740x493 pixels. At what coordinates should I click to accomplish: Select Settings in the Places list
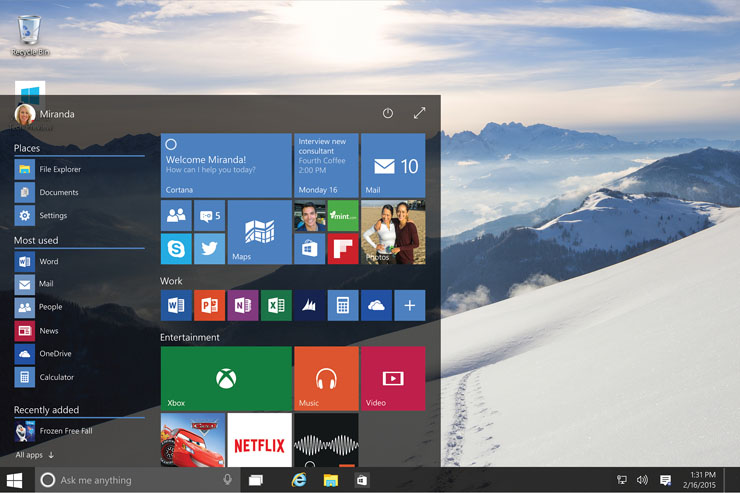[x=53, y=215]
